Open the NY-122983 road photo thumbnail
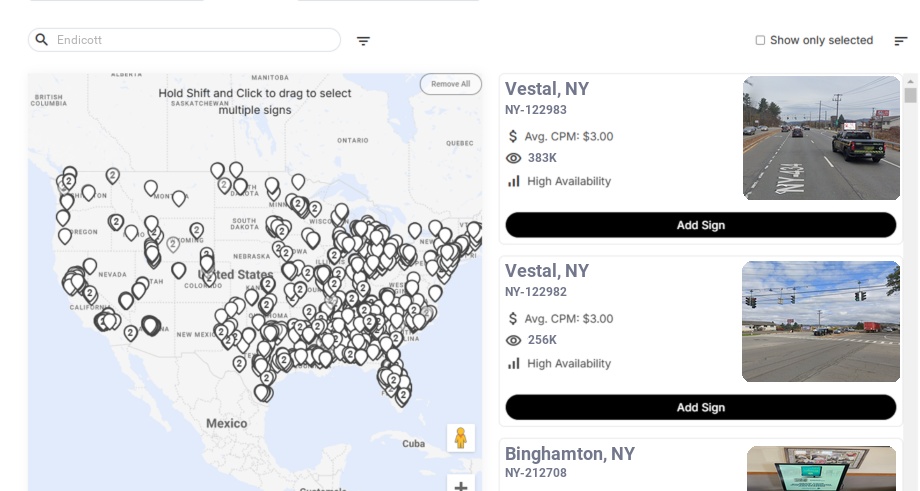The image size is (920, 491). (x=821, y=138)
